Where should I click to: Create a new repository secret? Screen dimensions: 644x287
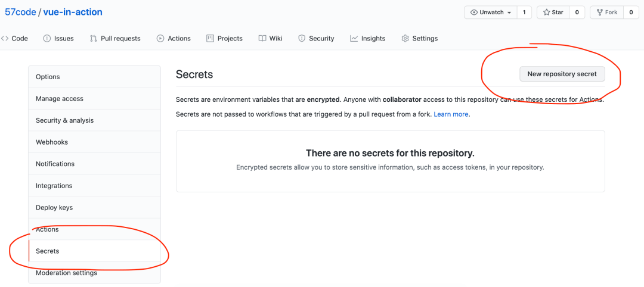562,74
